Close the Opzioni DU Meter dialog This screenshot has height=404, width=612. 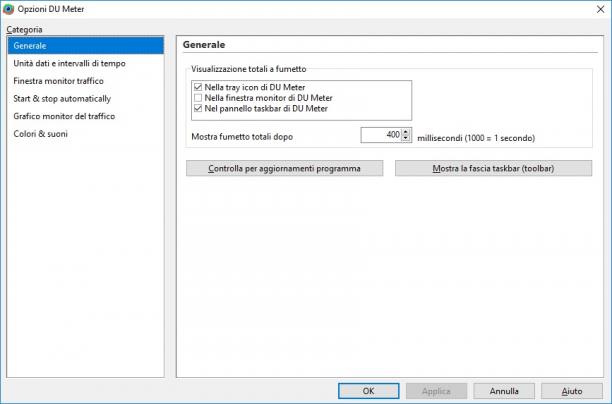click(600, 9)
